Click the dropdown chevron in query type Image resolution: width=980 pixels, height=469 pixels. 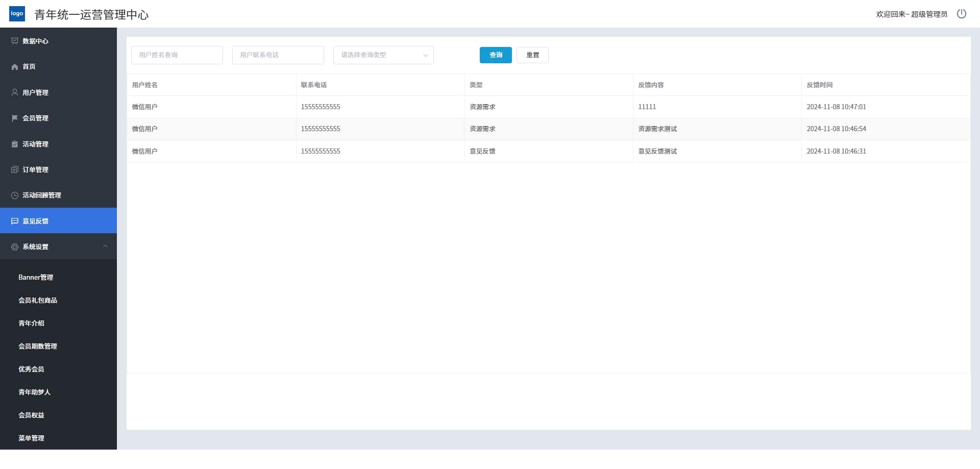(x=425, y=55)
